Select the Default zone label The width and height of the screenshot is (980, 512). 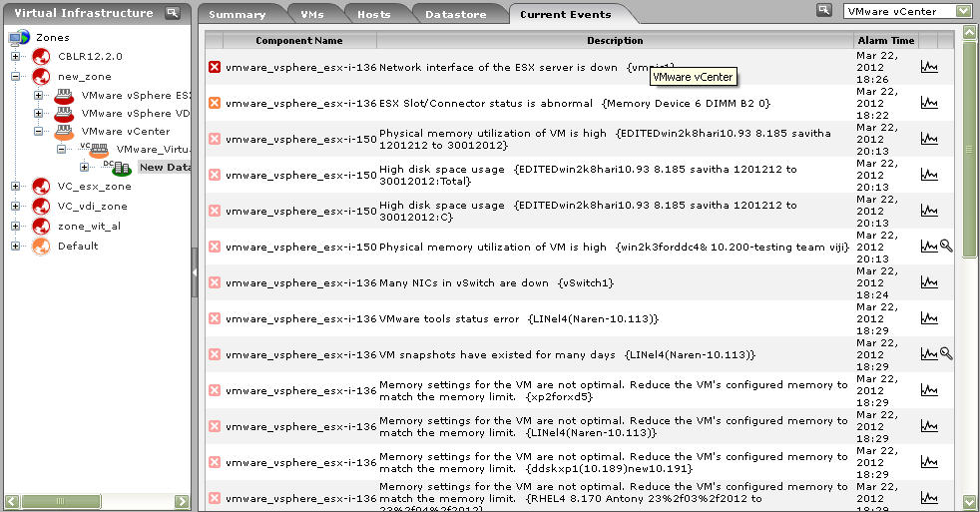78,246
